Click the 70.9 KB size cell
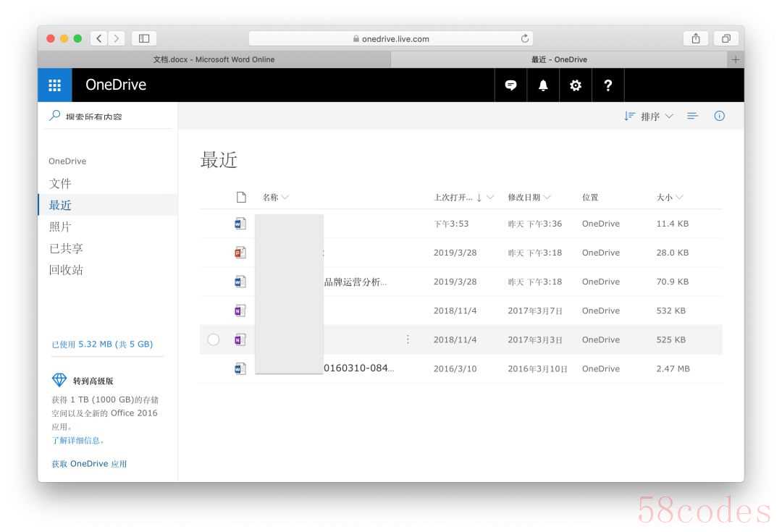Image resolution: width=782 pixels, height=532 pixels. [x=672, y=282]
